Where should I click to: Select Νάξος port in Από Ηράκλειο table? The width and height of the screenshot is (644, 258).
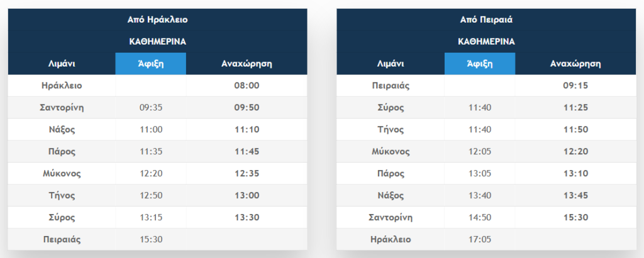pos(62,129)
